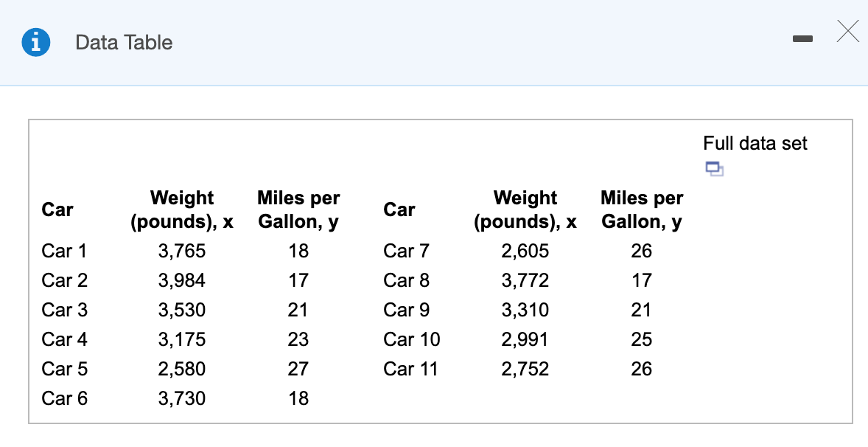Select the weight value 3,984 for Car 2
Viewport: 868px width, 447px height.
181,280
